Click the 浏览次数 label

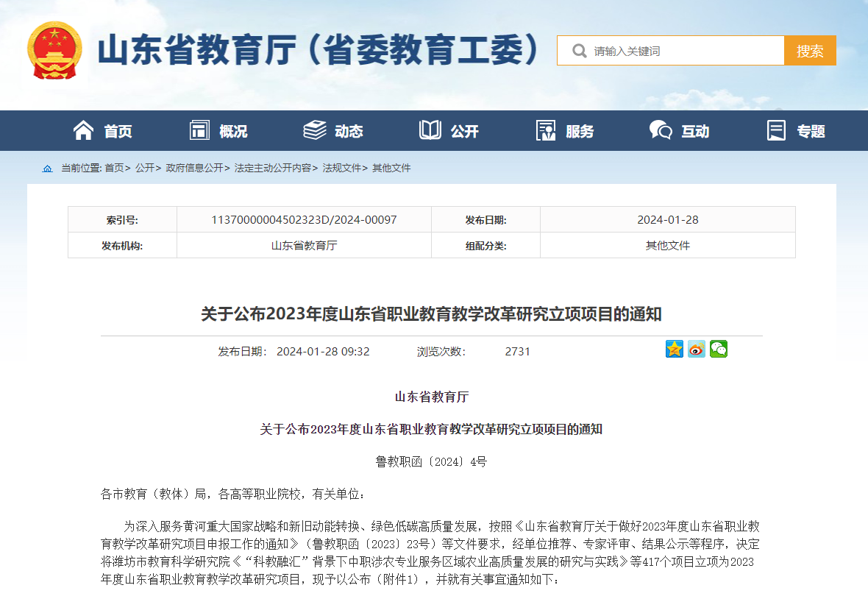441,352
